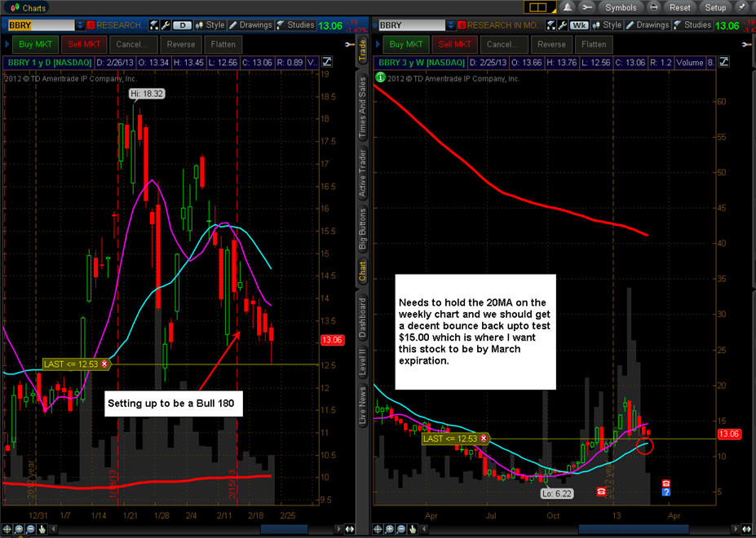The width and height of the screenshot is (756, 538).
Task: Click the right chart scale toggle icon
Action: tap(723, 62)
